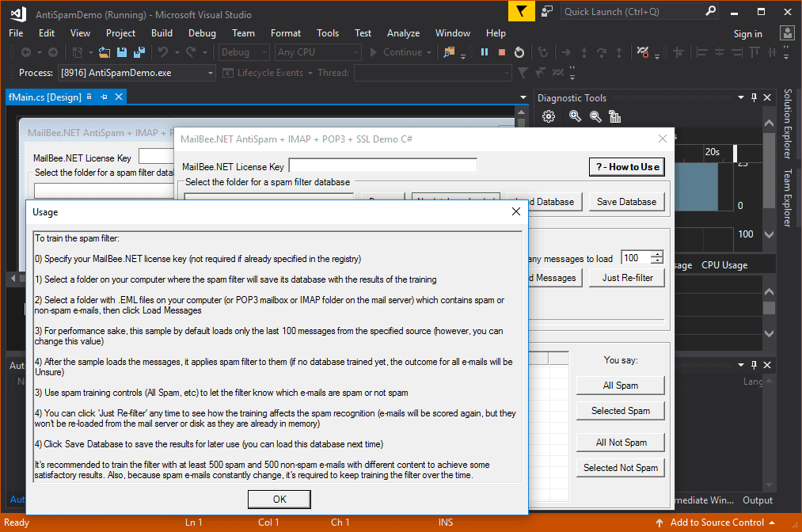Open document tab list dropdown arrow
Image resolution: width=802 pixels, height=532 pixels.
523,97
